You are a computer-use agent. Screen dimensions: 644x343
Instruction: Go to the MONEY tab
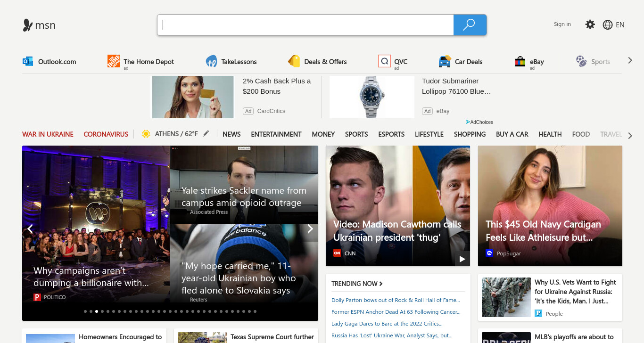tap(323, 134)
